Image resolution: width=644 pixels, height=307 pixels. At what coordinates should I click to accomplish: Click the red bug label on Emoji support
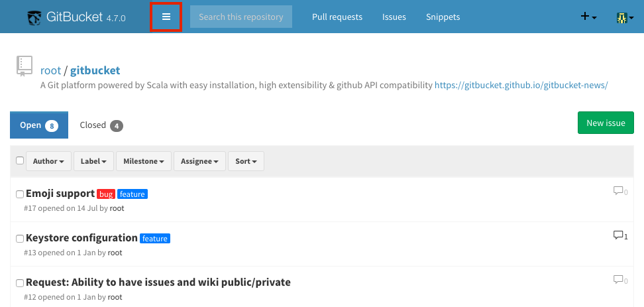pyautogui.click(x=106, y=194)
